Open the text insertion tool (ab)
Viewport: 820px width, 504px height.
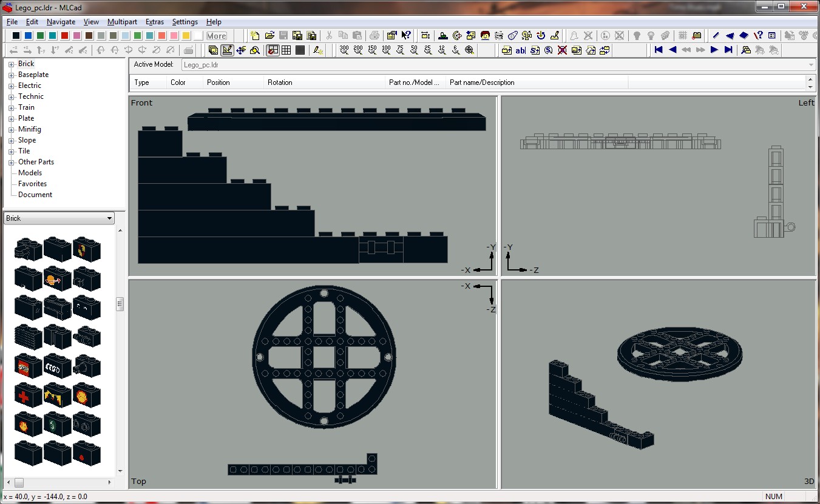521,50
